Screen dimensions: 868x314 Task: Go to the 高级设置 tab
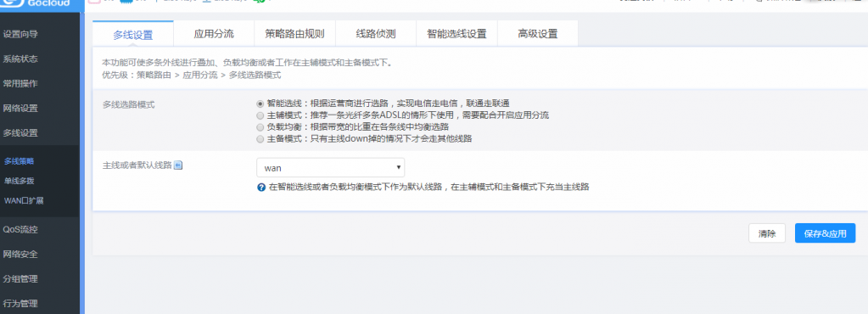pos(538,34)
